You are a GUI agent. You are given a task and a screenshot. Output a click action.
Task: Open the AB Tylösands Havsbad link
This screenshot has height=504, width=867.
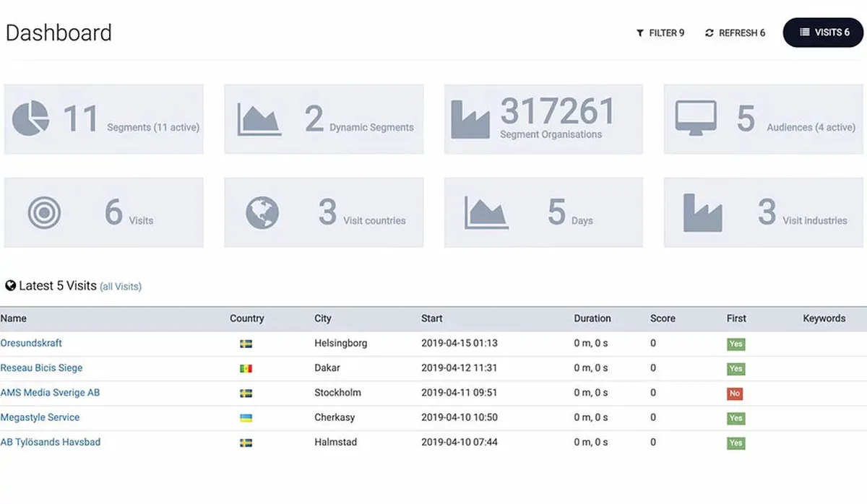(50, 442)
